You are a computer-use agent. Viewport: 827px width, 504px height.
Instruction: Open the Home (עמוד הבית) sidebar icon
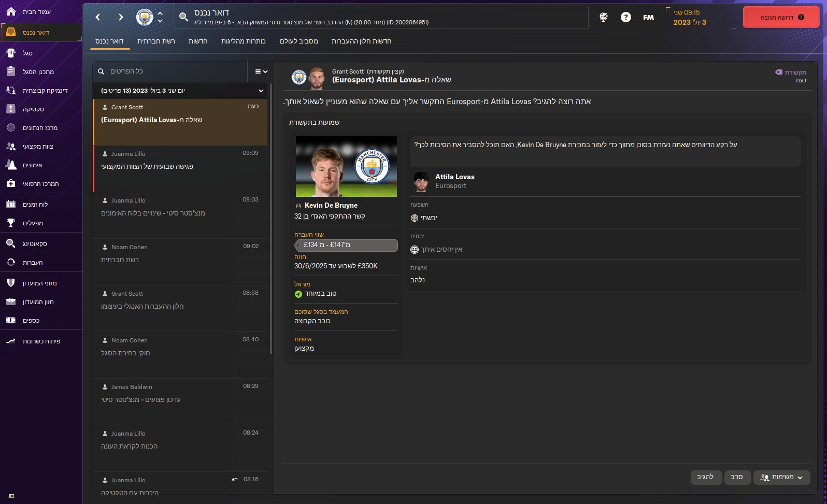[11, 11]
